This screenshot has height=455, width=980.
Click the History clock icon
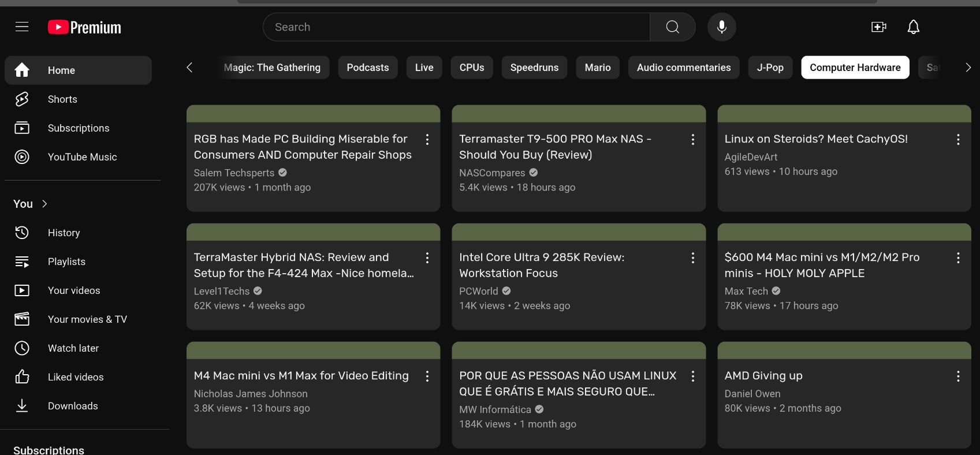(x=22, y=233)
